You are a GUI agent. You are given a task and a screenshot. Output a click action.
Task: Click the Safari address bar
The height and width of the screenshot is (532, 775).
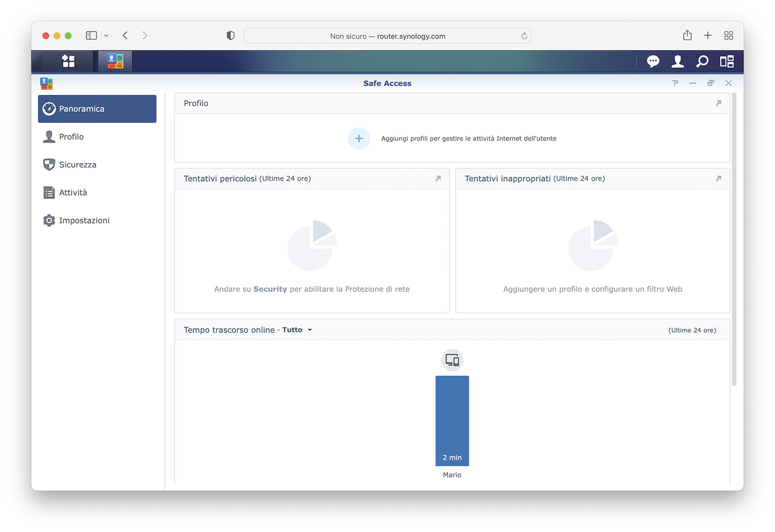click(387, 36)
